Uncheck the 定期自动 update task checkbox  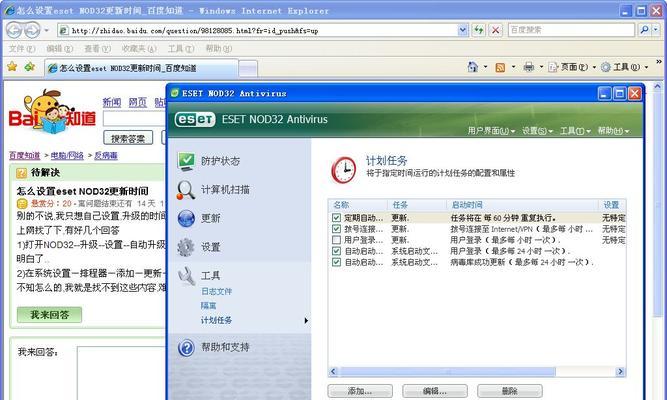click(336, 218)
